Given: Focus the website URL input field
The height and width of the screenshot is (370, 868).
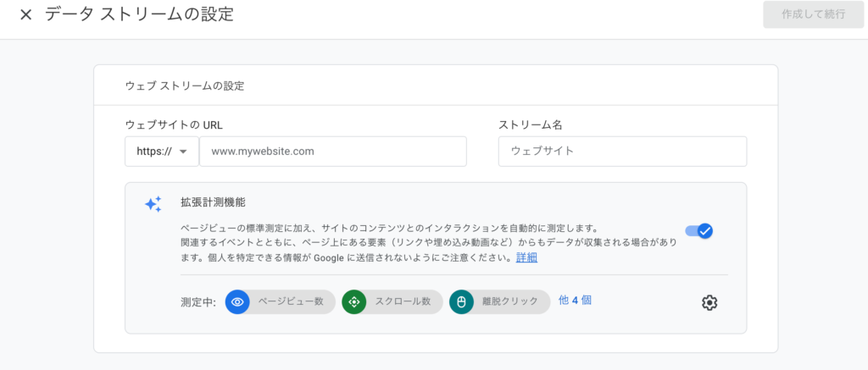Looking at the screenshot, I should (332, 152).
